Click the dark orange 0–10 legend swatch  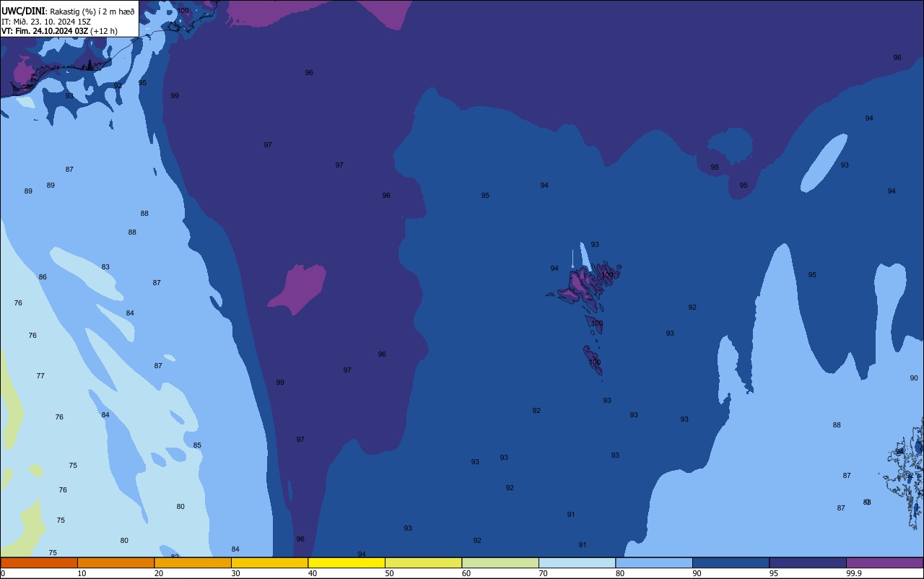point(39,562)
